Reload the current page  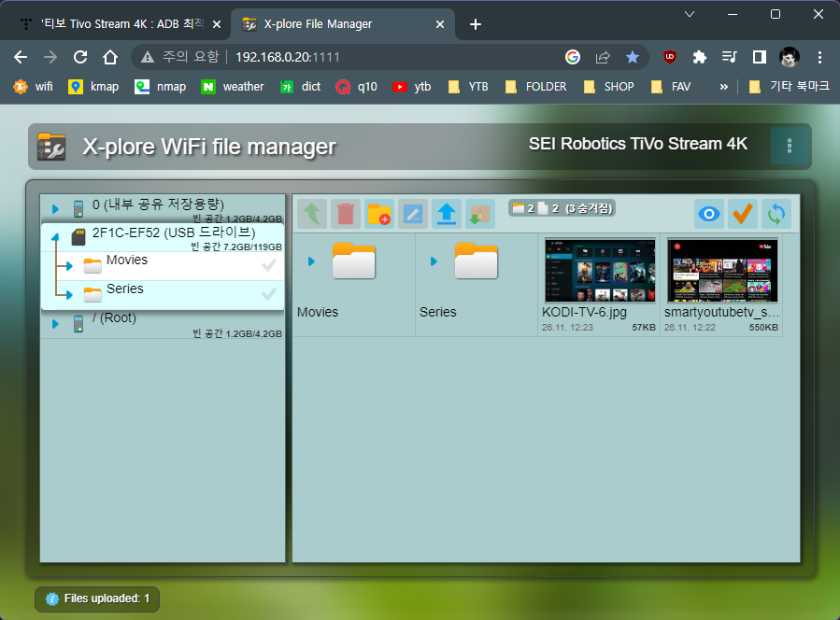[80, 57]
